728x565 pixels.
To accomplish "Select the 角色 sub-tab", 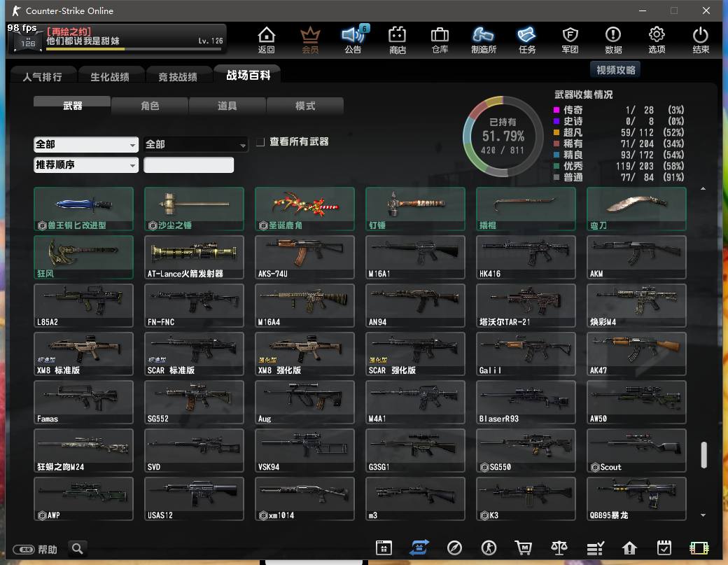I will click(150, 106).
